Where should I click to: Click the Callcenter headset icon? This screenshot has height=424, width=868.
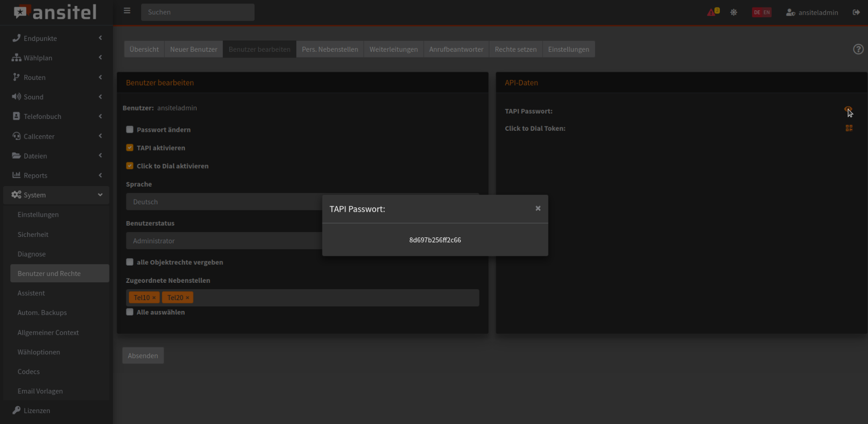(x=16, y=136)
